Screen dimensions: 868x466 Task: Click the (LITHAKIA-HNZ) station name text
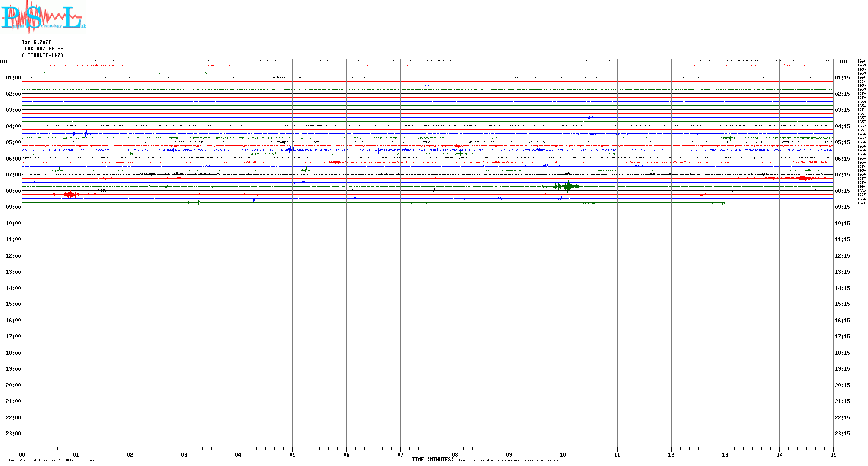click(42, 55)
